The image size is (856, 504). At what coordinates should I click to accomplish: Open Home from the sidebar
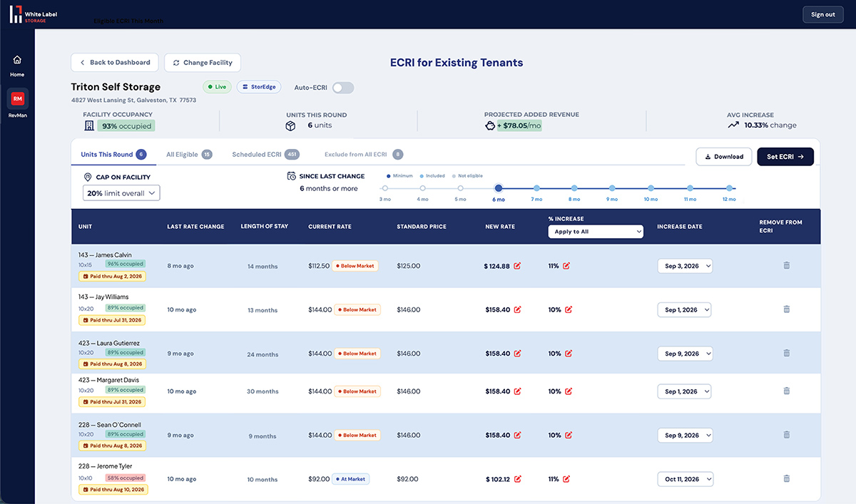point(17,64)
